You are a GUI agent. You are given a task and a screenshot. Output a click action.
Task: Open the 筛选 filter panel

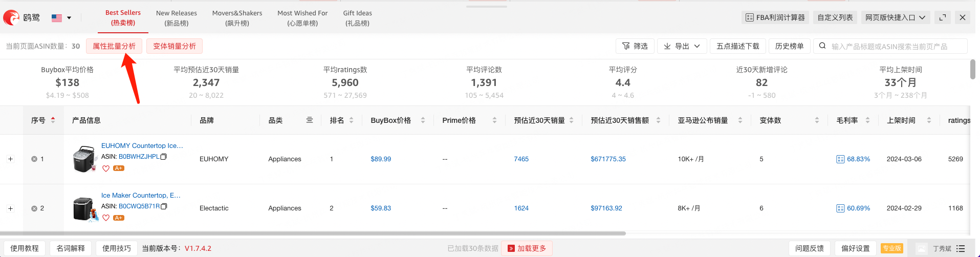coord(635,46)
